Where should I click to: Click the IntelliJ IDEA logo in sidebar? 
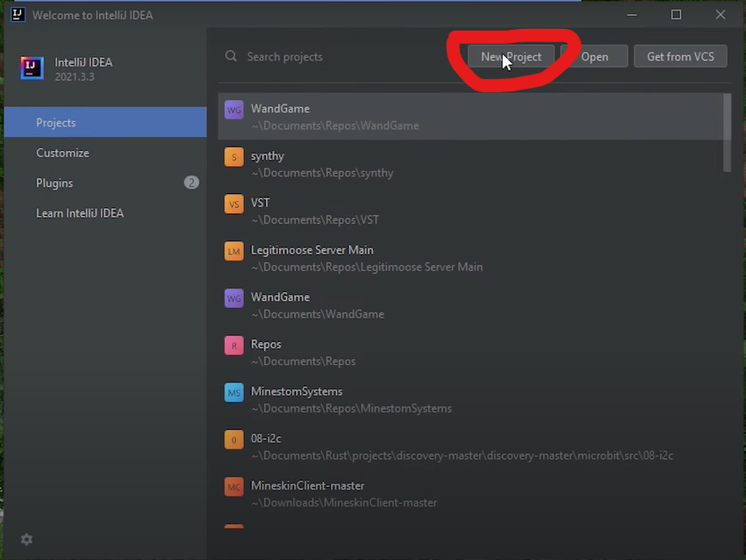click(32, 68)
